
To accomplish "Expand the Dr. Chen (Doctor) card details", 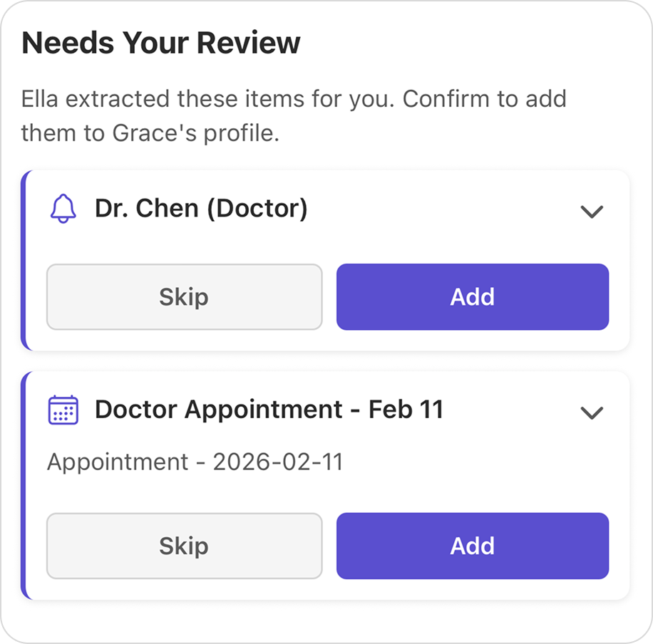I will coord(592,212).
